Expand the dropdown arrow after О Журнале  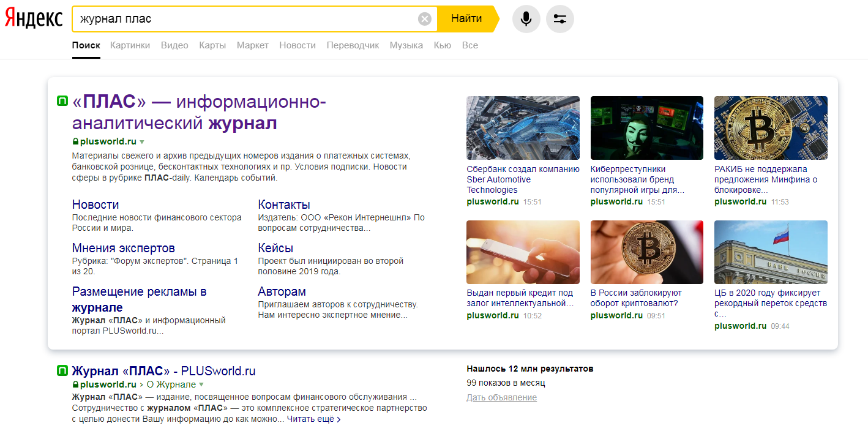click(201, 385)
